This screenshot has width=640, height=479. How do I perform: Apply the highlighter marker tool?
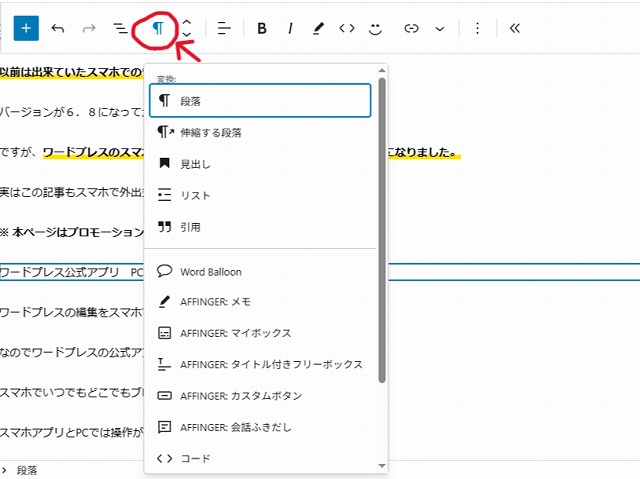click(318, 29)
